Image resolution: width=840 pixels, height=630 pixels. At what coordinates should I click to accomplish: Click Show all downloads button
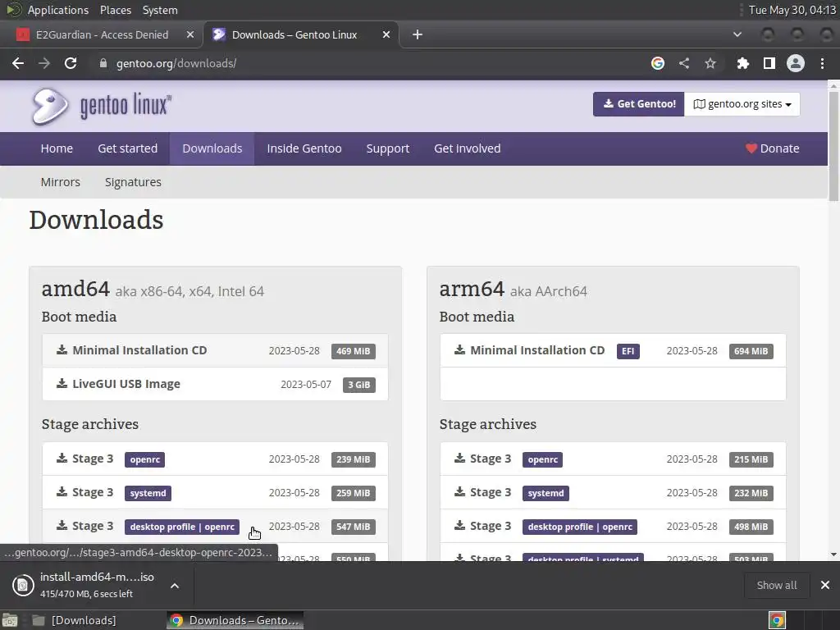pos(777,585)
